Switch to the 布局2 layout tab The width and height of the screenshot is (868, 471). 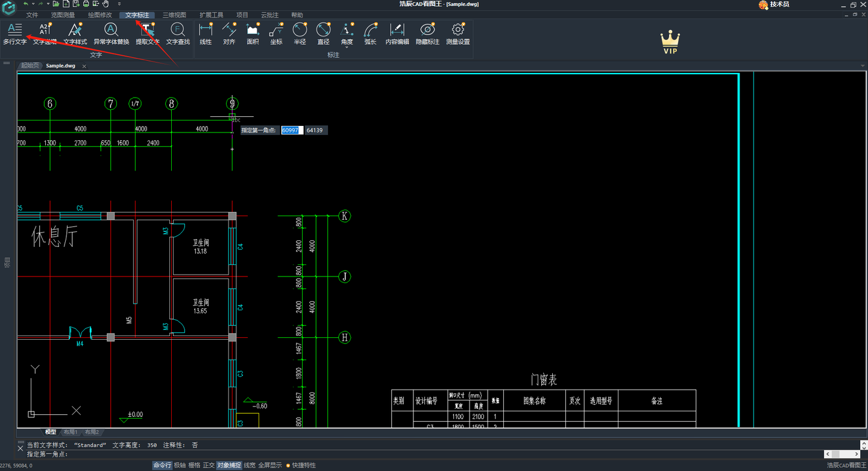pyautogui.click(x=92, y=432)
